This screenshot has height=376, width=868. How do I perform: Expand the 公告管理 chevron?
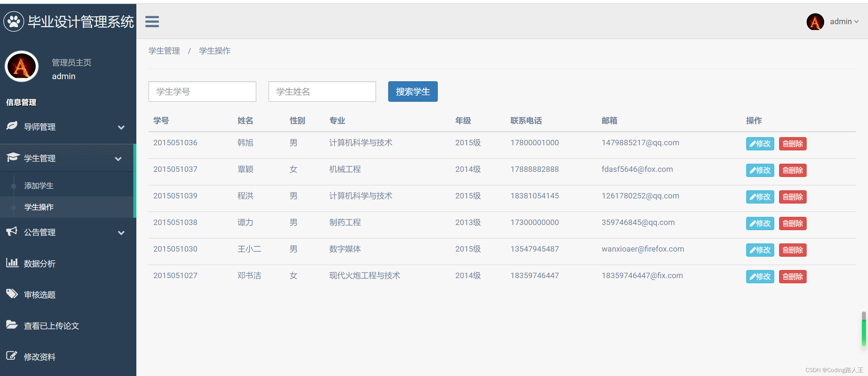click(121, 233)
